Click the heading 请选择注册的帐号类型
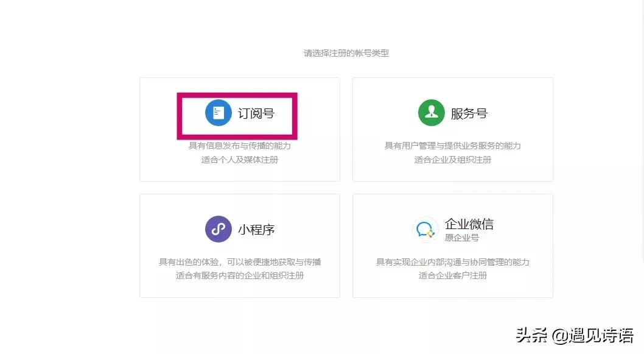The height and width of the screenshot is (354, 644). [x=346, y=53]
